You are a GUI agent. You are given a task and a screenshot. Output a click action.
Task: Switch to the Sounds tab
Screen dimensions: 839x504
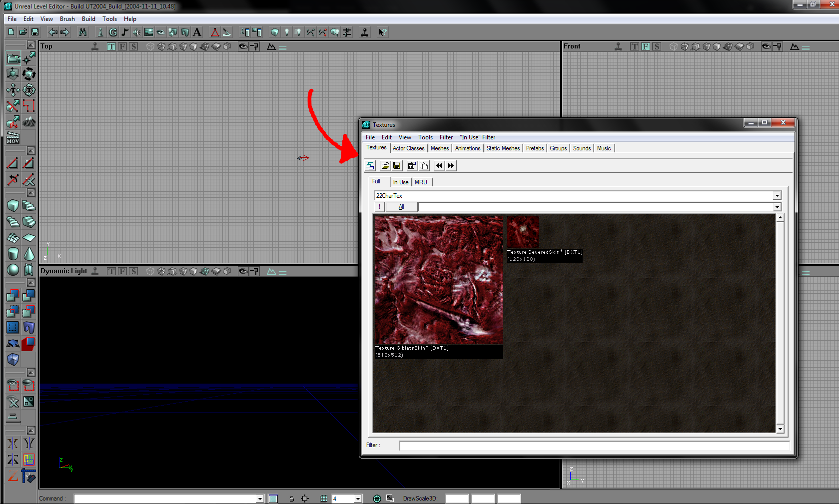pyautogui.click(x=582, y=148)
